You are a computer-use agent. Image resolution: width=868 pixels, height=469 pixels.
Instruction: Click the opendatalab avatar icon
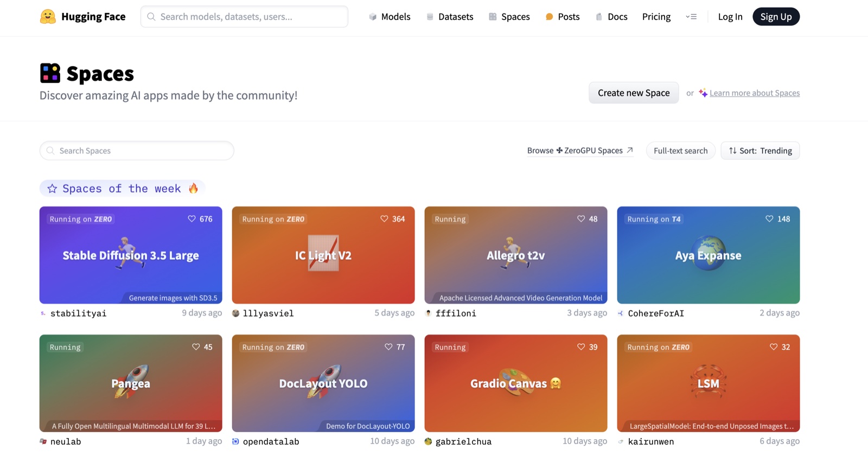click(236, 441)
